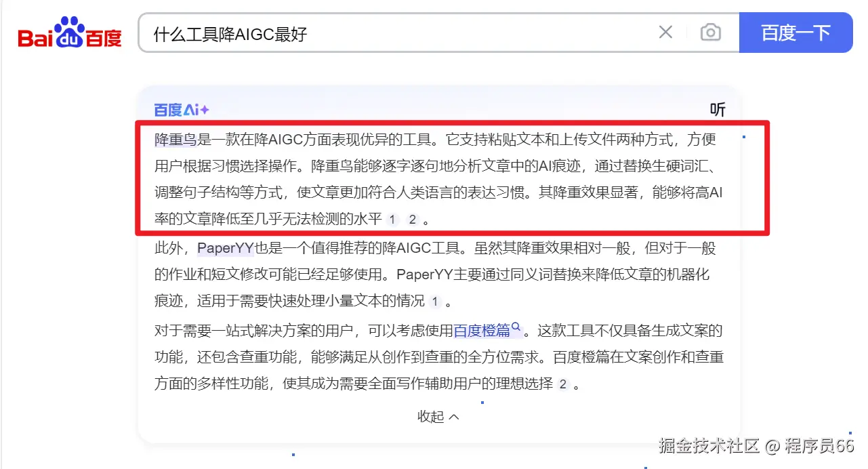Click the text 对于需要一站式解决方案的用户
868x469 pixels.
(253, 331)
